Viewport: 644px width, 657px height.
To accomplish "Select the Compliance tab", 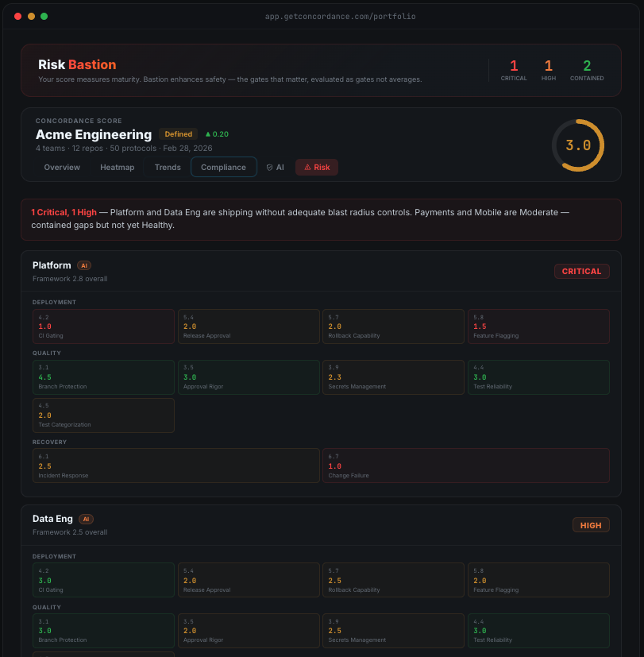I will click(x=224, y=167).
